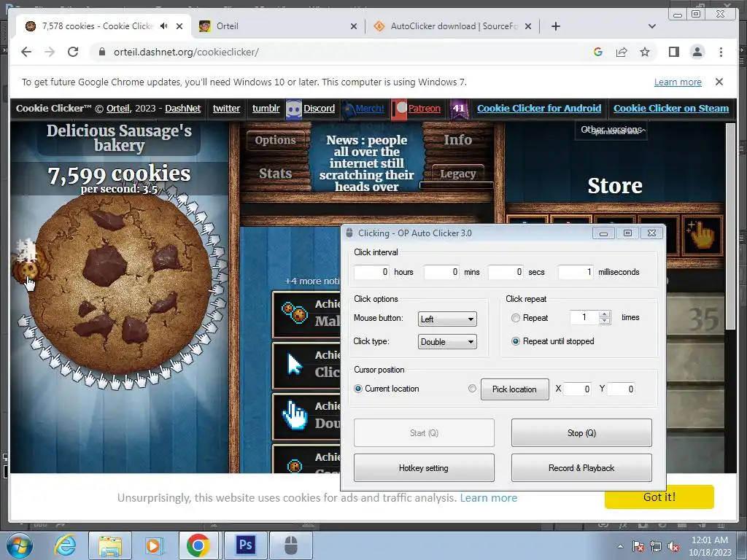Switch to the Orteil tab
This screenshot has width=747, height=560.
(279, 26)
